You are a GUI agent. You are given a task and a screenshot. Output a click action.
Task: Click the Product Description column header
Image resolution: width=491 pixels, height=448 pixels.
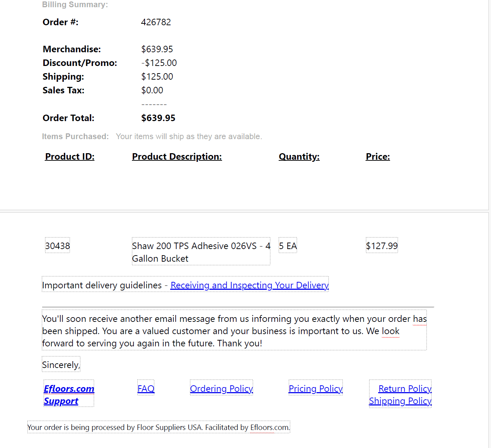click(177, 156)
